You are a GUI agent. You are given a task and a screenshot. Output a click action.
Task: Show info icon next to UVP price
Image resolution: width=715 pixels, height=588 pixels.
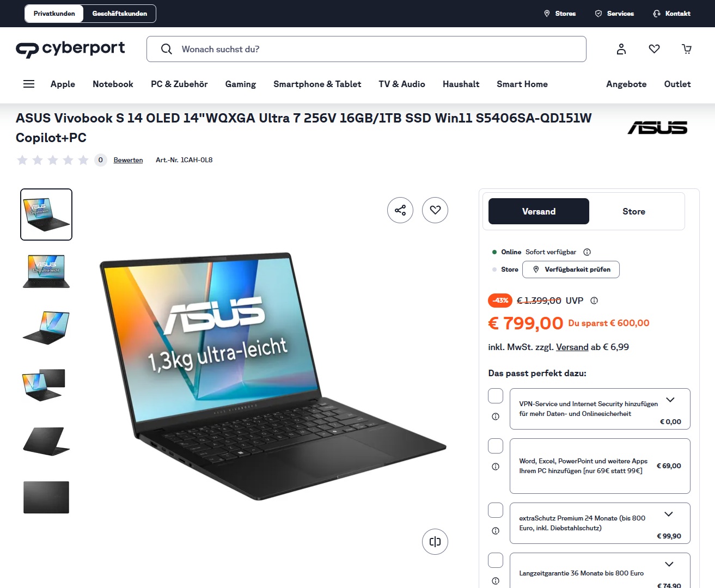pyautogui.click(x=594, y=301)
